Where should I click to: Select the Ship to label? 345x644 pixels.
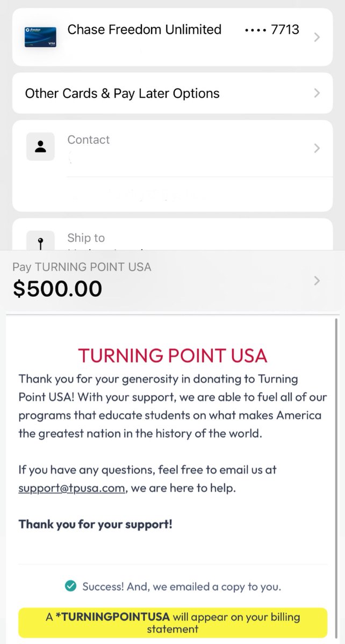[86, 238]
